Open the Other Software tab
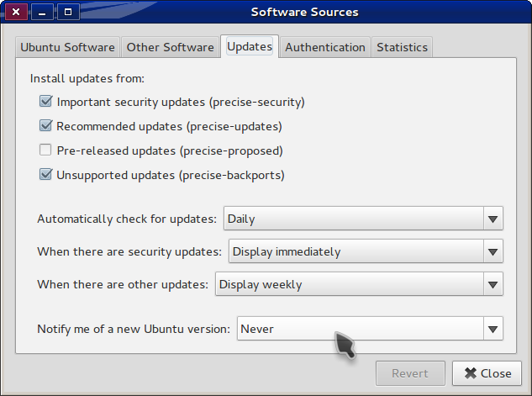 pyautogui.click(x=170, y=47)
